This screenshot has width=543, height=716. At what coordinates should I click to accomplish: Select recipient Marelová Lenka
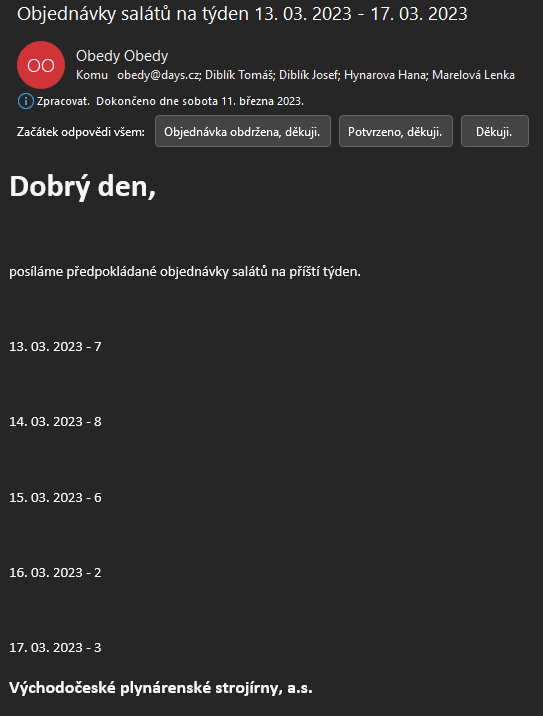pyautogui.click(x=473, y=75)
